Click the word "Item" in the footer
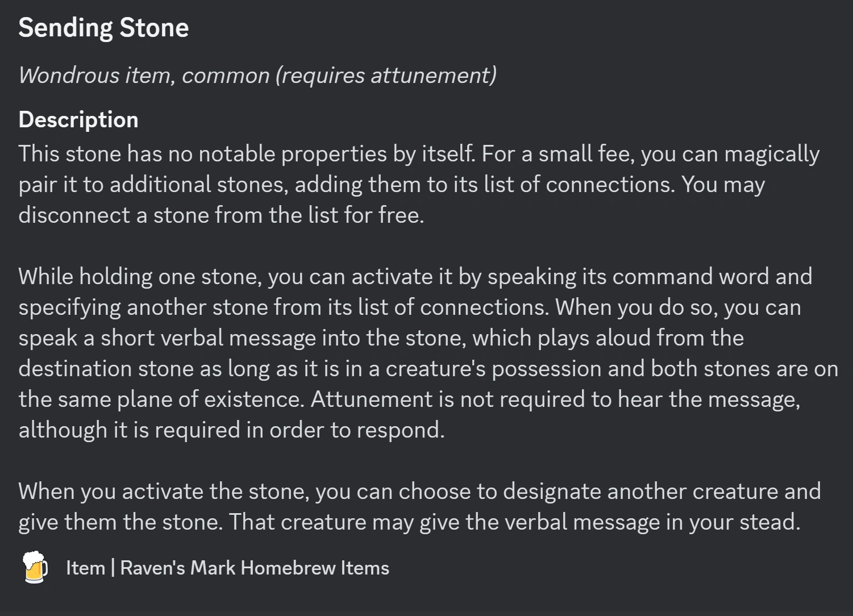The width and height of the screenshot is (853, 616). 85,568
